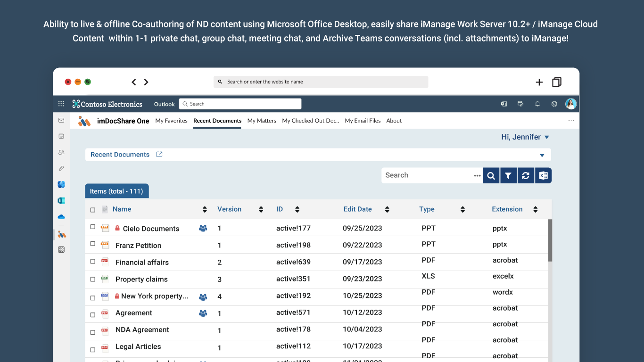Refresh the document list
The image size is (644, 362).
526,175
